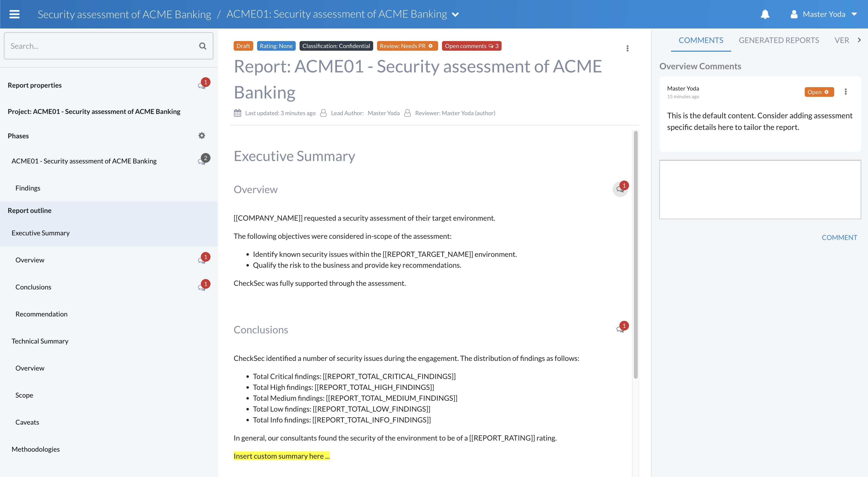Open comment options three-dot menu
The width and height of the screenshot is (868, 477).
click(x=845, y=92)
